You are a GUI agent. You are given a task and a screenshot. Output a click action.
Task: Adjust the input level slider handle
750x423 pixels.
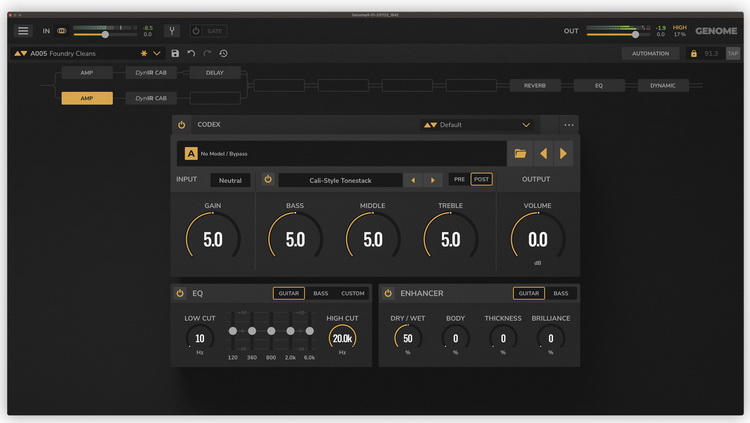pos(105,34)
